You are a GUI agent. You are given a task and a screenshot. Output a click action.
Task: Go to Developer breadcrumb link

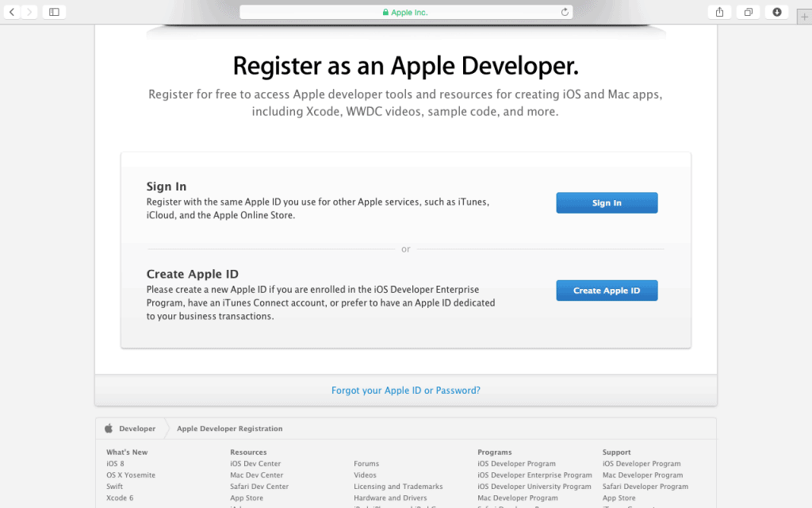click(x=137, y=429)
